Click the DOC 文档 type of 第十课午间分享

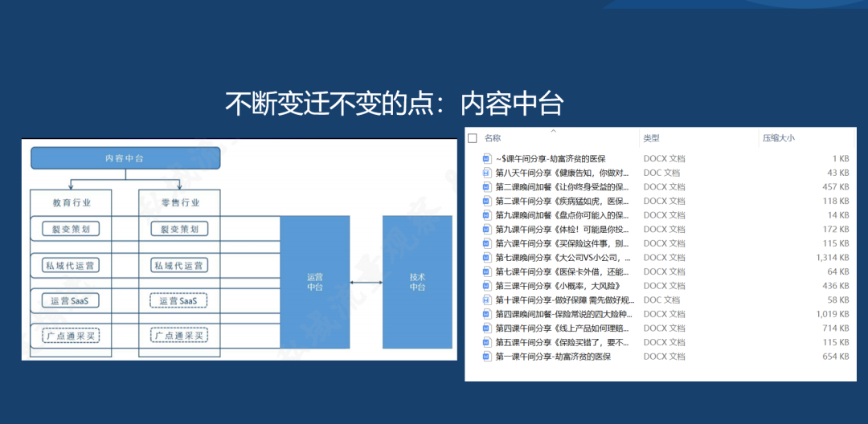tap(661, 300)
